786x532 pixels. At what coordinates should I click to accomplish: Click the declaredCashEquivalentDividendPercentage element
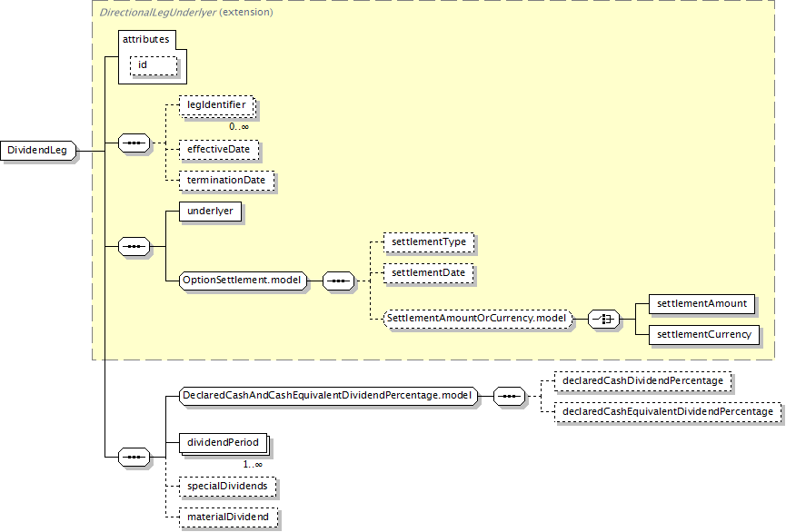[x=667, y=412]
